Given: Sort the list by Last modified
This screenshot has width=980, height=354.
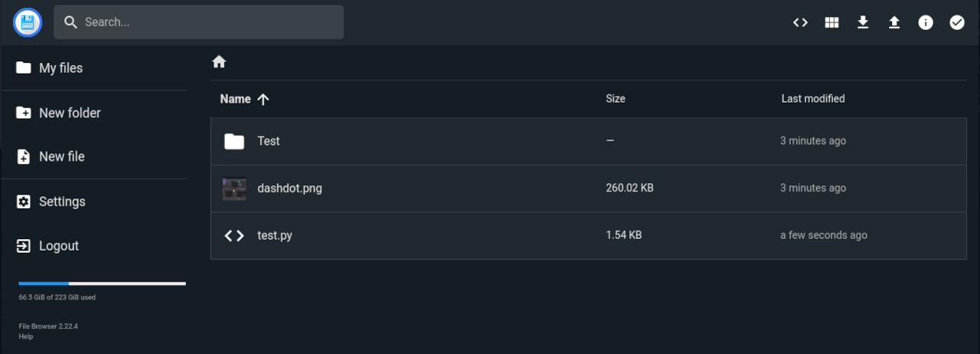Looking at the screenshot, I should [x=813, y=99].
